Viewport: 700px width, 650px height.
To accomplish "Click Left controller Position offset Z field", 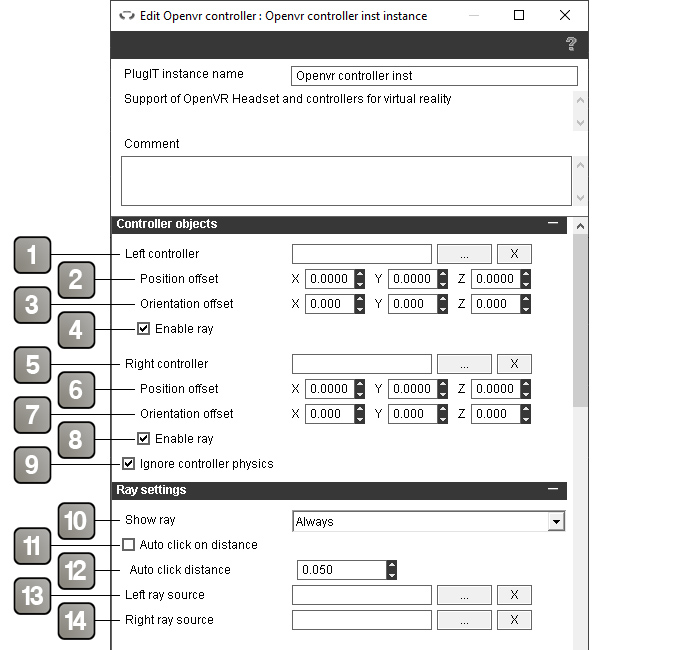I will click(496, 279).
